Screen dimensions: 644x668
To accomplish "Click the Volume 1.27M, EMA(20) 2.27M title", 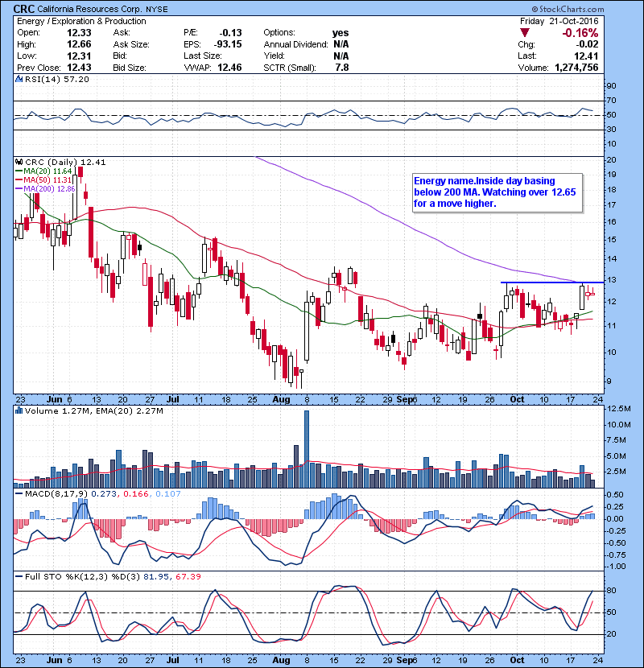I will [x=94, y=410].
